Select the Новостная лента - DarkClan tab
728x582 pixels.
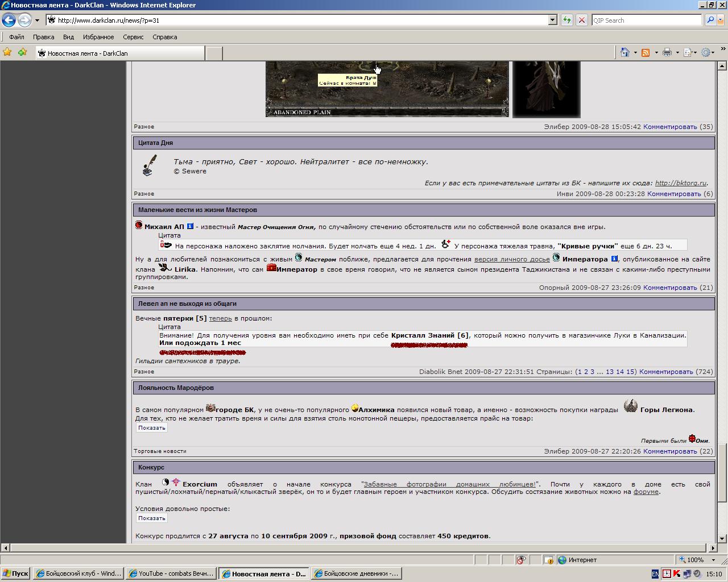(119, 53)
